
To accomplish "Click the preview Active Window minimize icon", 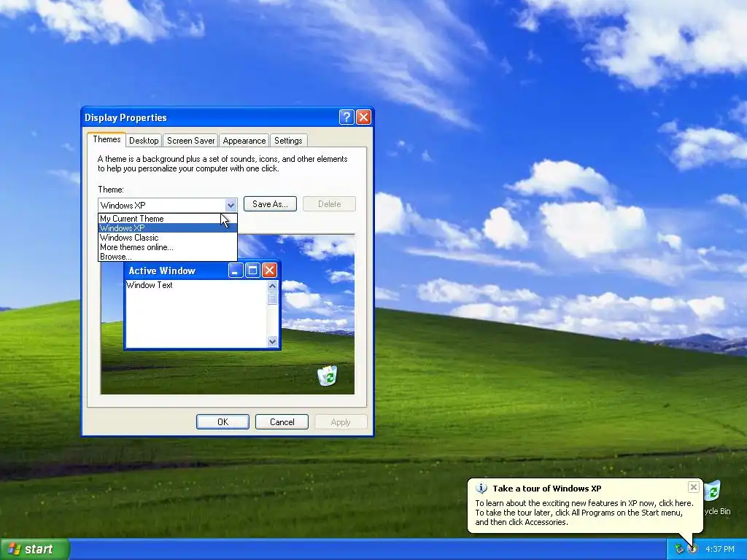I will [x=236, y=271].
